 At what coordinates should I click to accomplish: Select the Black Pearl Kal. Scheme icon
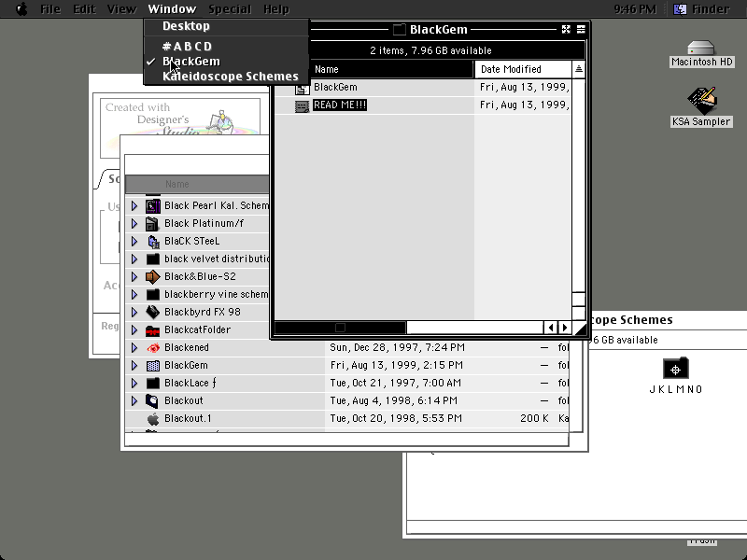(153, 205)
